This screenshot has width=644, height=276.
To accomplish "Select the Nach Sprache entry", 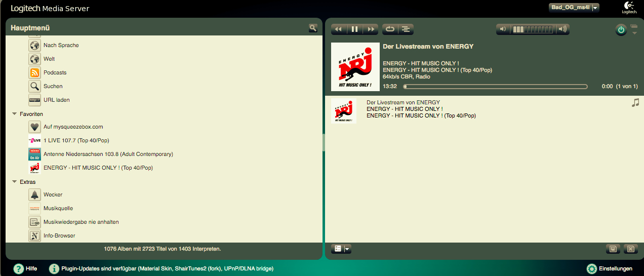I will tap(61, 45).
